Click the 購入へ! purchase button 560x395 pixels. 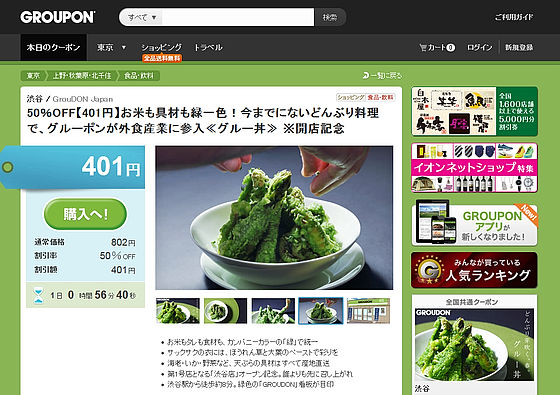[85, 214]
